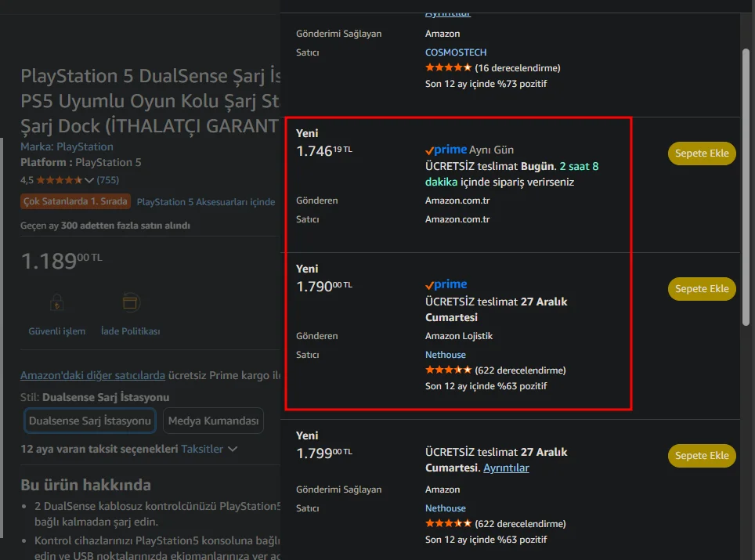The height and width of the screenshot is (560, 755).
Task: Open Amazon'daki diğer satıcılarda link
Action: [92, 375]
